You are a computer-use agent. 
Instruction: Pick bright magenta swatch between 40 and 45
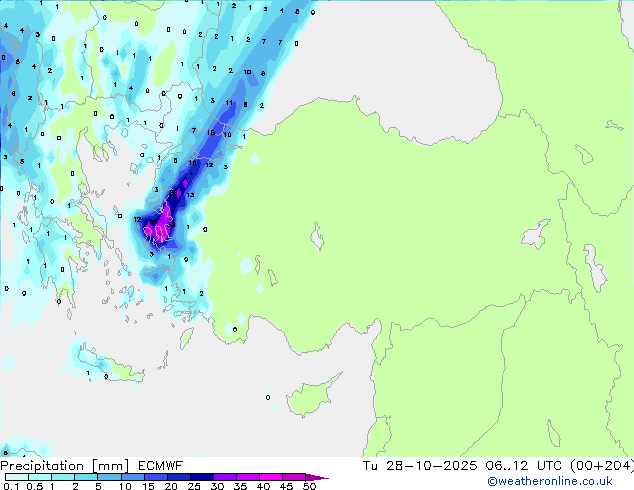(x=271, y=477)
